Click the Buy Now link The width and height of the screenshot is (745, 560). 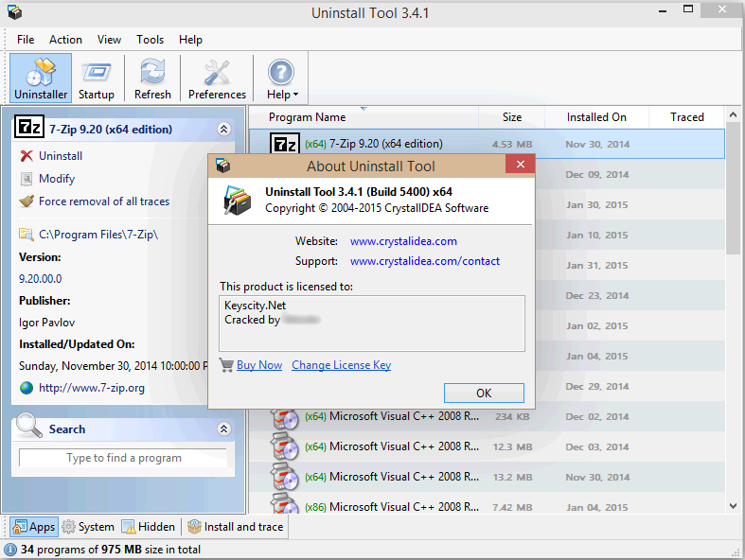click(259, 365)
